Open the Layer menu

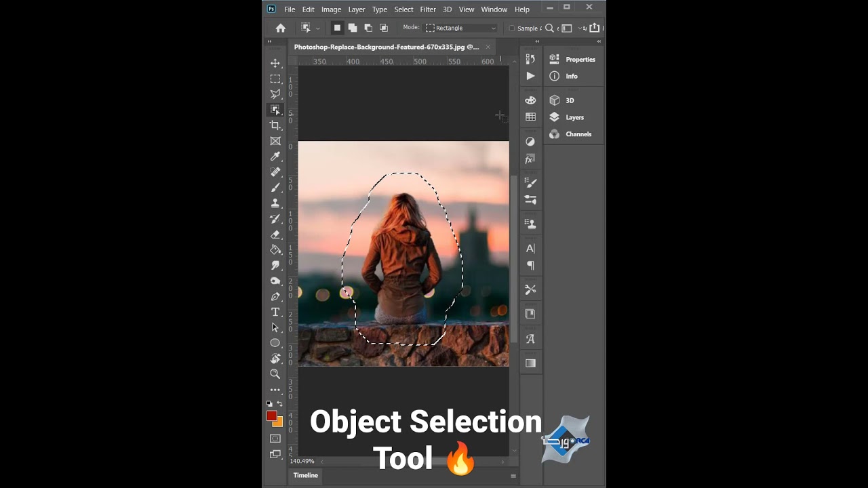(x=357, y=9)
